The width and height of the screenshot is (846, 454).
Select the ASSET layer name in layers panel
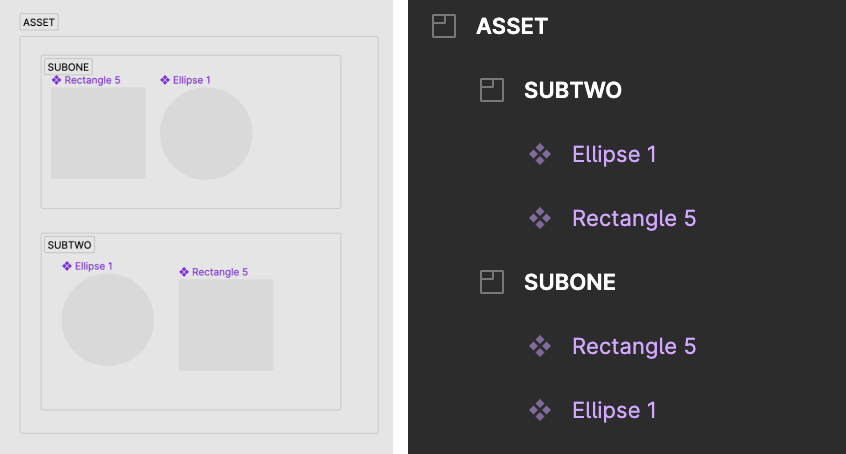coord(511,26)
